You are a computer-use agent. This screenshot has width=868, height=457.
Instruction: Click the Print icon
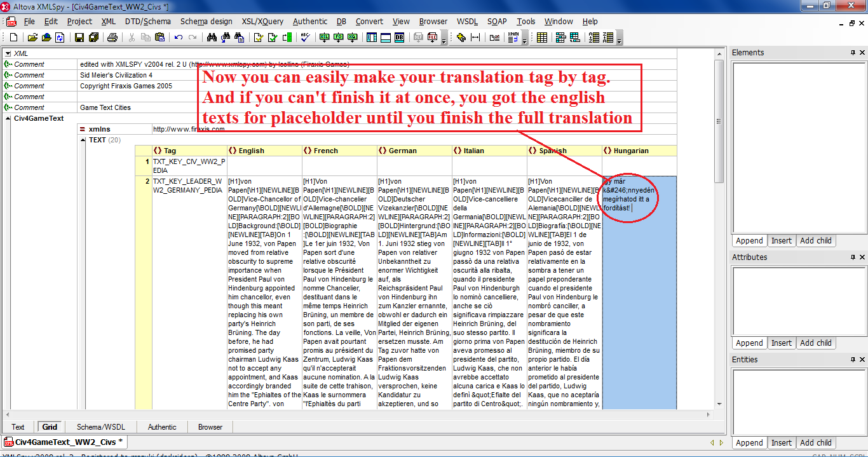click(x=112, y=38)
